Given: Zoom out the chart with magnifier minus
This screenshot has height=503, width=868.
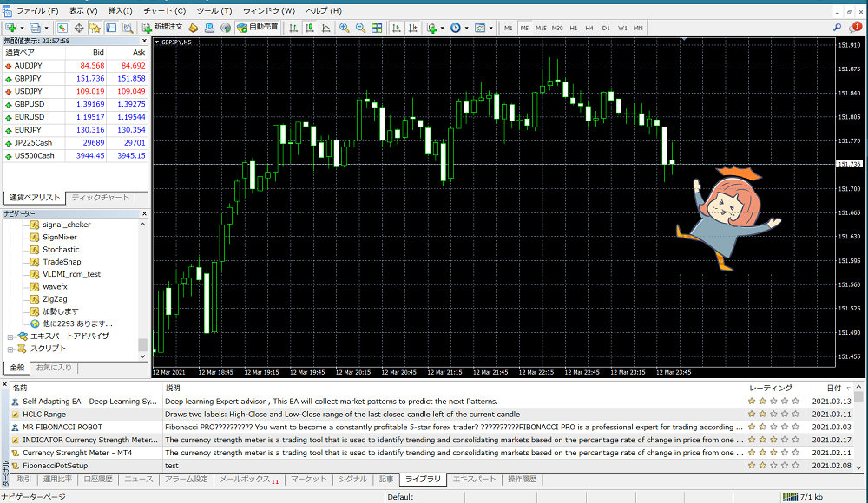Looking at the screenshot, I should coord(360,28).
